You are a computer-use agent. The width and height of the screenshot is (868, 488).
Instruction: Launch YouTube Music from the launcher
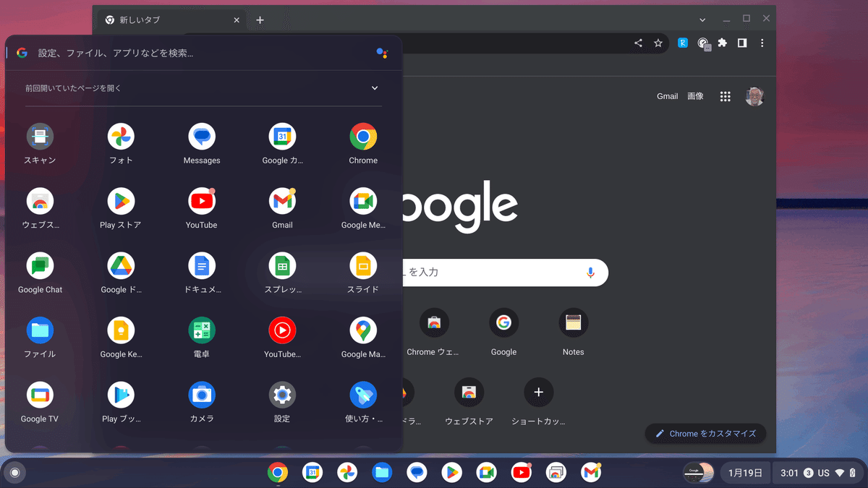coord(282,330)
